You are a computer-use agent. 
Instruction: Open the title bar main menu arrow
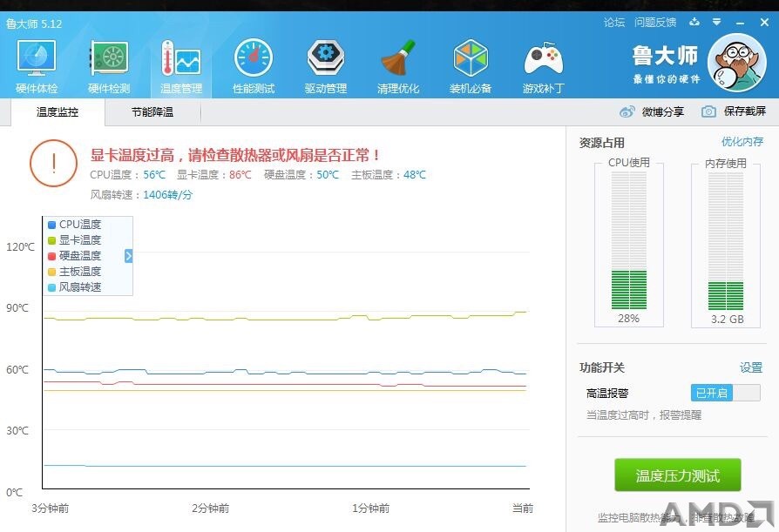coord(716,22)
